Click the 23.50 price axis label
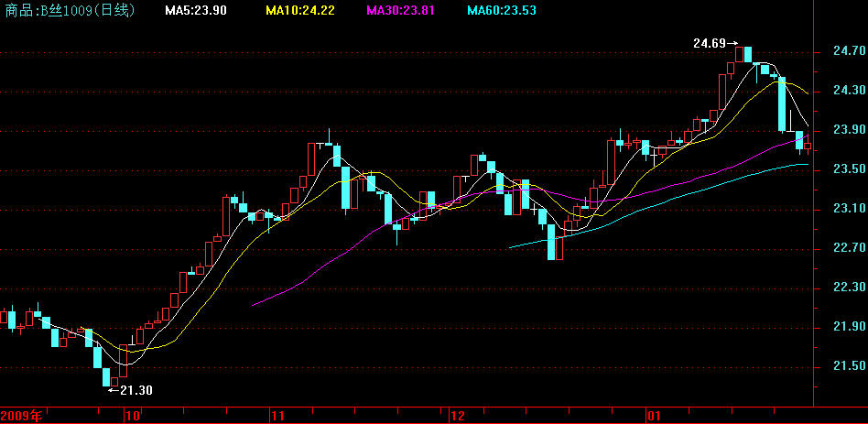Screen dimensions: 868x424 pyautogui.click(x=842, y=170)
